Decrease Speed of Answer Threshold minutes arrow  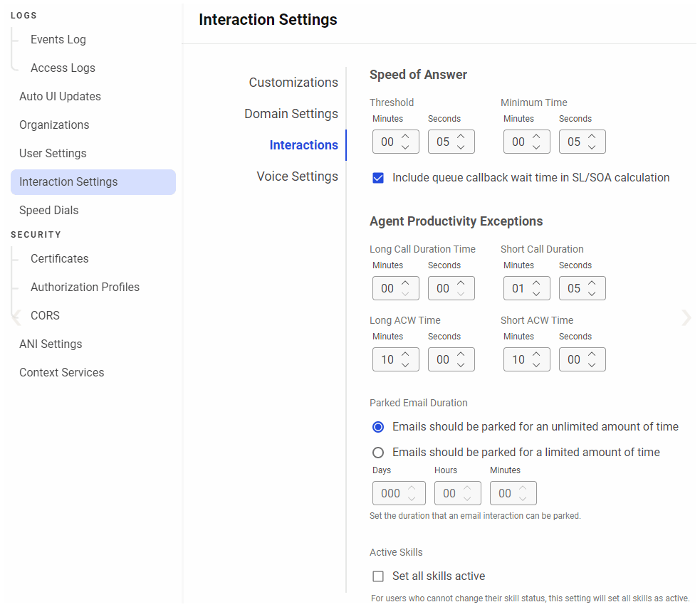(405, 147)
